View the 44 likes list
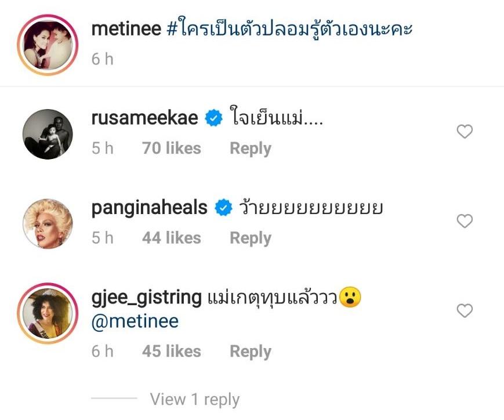 tap(171, 238)
